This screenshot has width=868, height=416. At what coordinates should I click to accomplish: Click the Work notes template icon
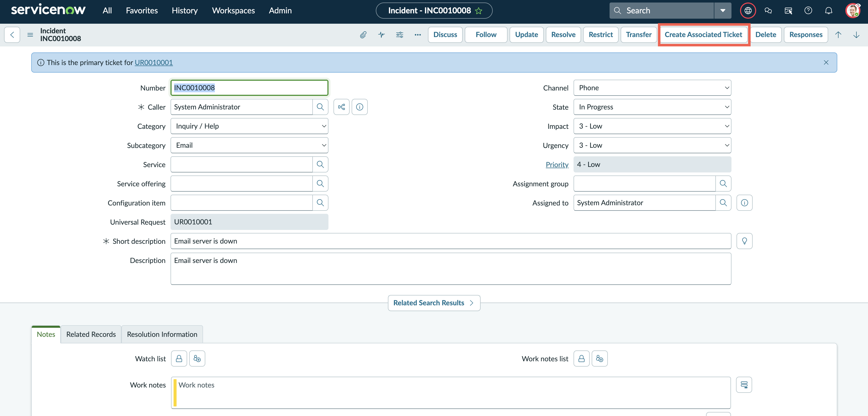click(744, 385)
